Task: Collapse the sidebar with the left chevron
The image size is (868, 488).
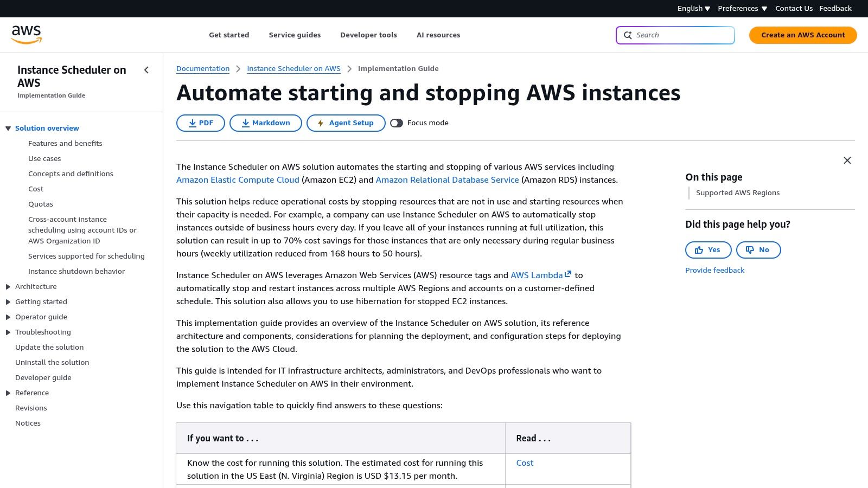Action: coord(146,70)
